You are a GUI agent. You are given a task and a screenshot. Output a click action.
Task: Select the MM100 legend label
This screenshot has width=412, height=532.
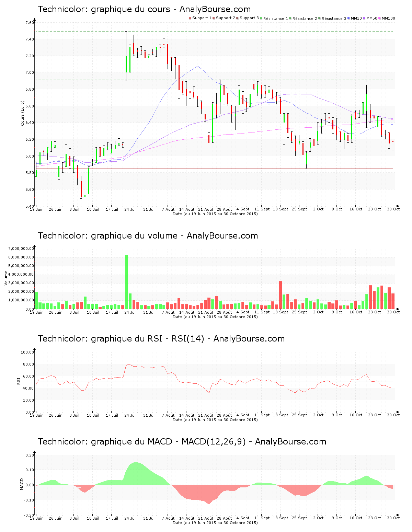[x=388, y=18]
